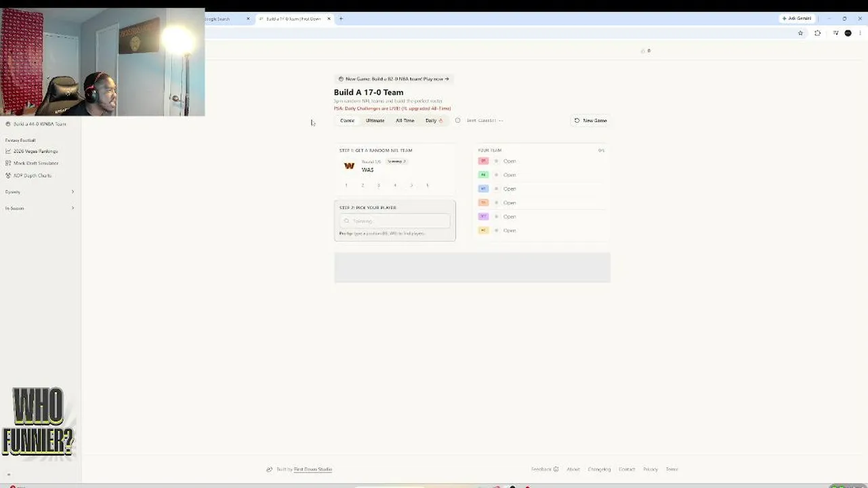Open a new browser tab with plus icon
Screen dimensions: 868x488
click(341, 18)
